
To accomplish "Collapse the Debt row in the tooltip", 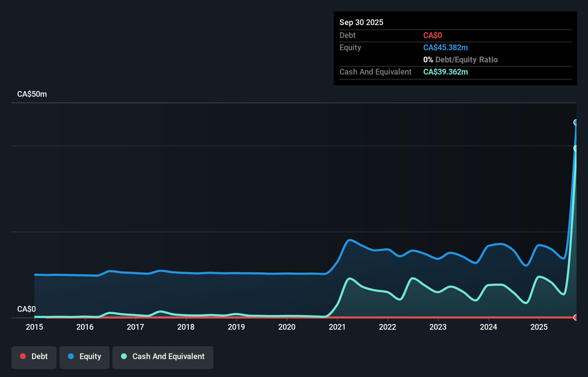I will [347, 35].
